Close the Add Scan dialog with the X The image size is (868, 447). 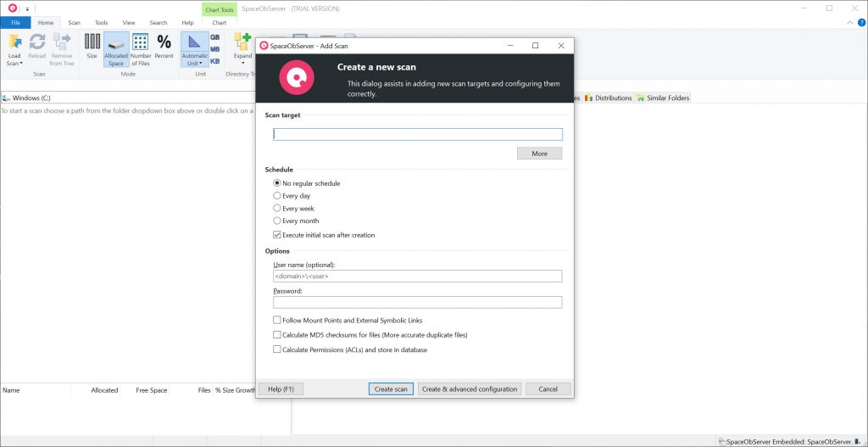(561, 46)
